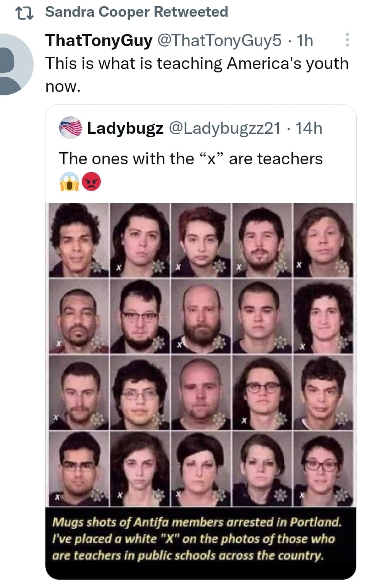Screen dimensions: 370x588
Task: Click Ladybugz's American flag avatar
Action: pos(71,128)
